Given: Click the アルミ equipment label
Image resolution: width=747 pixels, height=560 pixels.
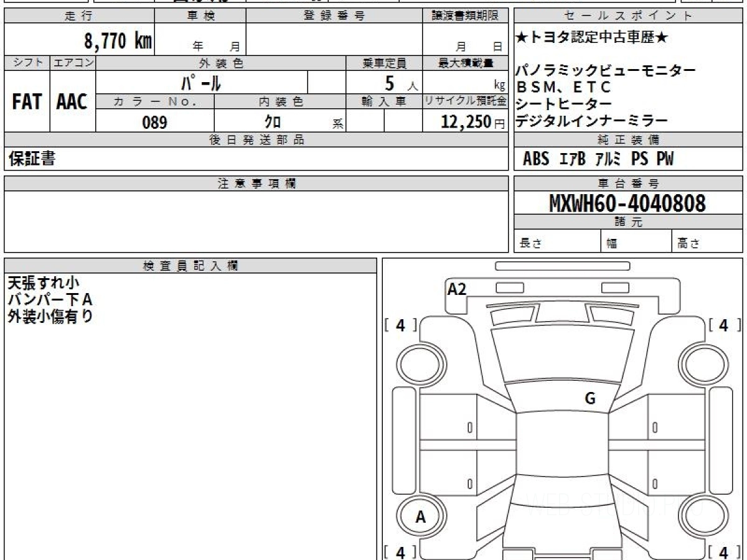Looking at the screenshot, I should pyautogui.click(x=608, y=159).
